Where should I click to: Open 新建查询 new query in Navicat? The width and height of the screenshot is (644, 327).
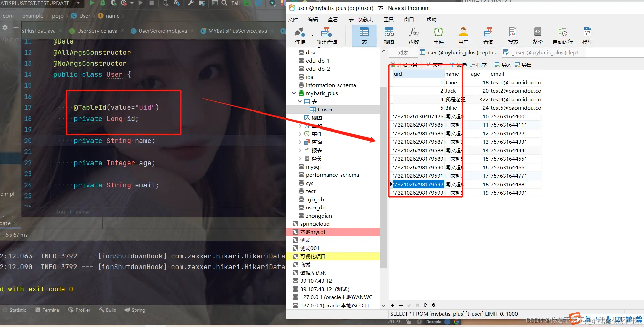click(x=326, y=36)
